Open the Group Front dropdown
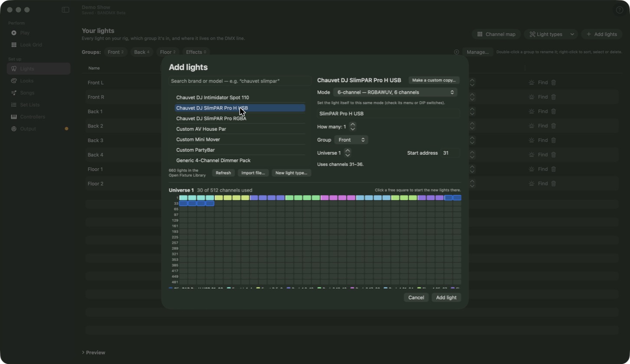This screenshot has width=630, height=364. click(x=351, y=140)
